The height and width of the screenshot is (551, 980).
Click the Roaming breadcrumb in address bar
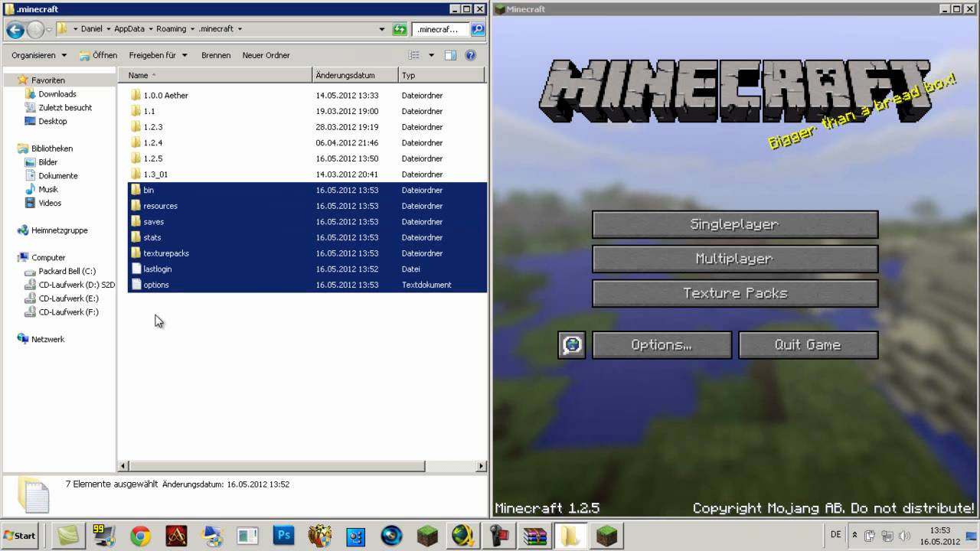171,29
